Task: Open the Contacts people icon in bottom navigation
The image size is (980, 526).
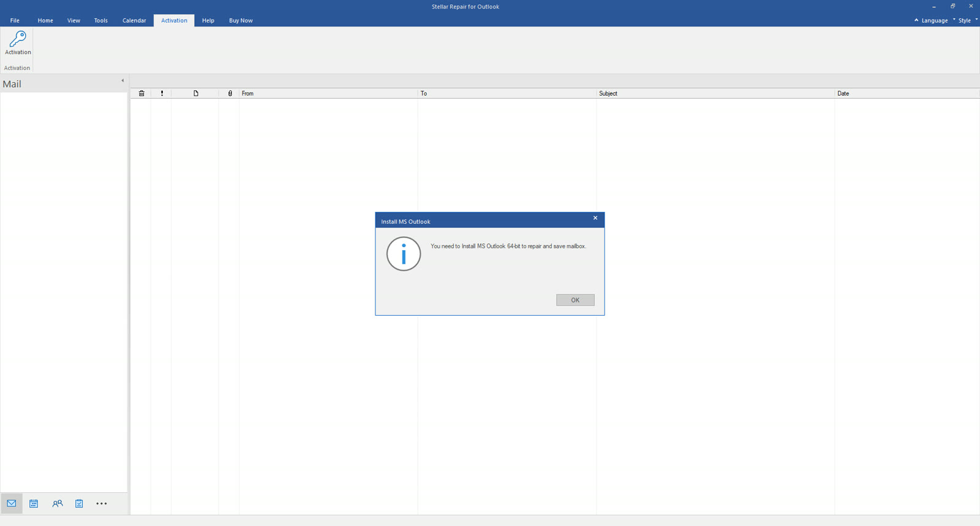Action: (58, 503)
